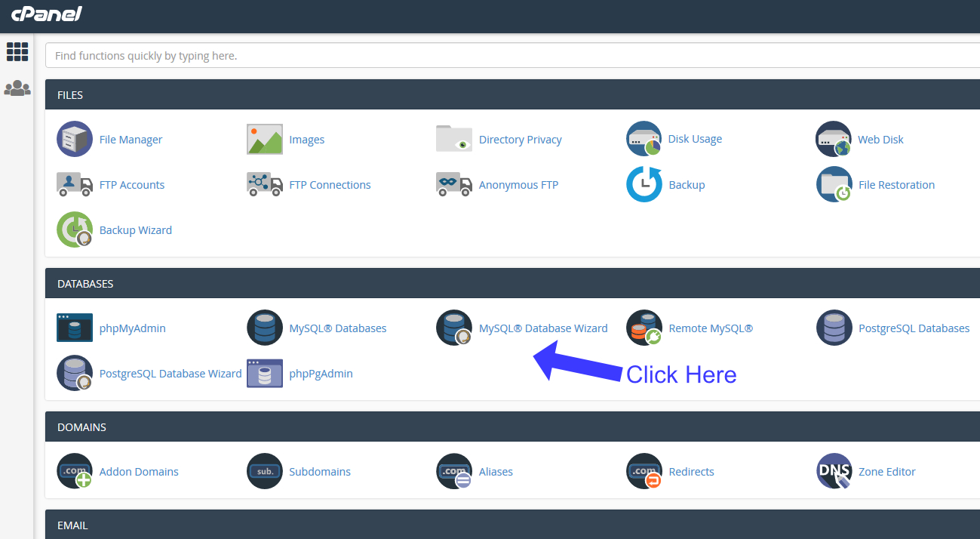
Task: Open the Zone Editor link
Action: pyautogui.click(x=886, y=472)
